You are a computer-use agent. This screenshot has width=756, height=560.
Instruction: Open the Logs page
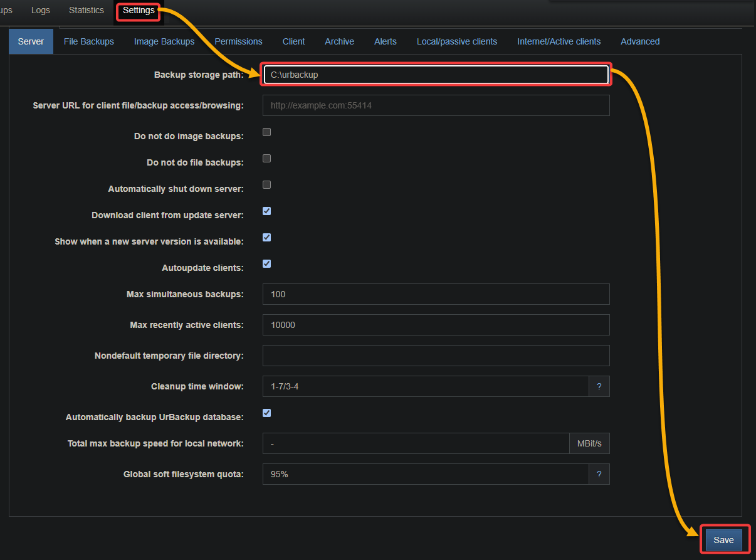coord(40,10)
